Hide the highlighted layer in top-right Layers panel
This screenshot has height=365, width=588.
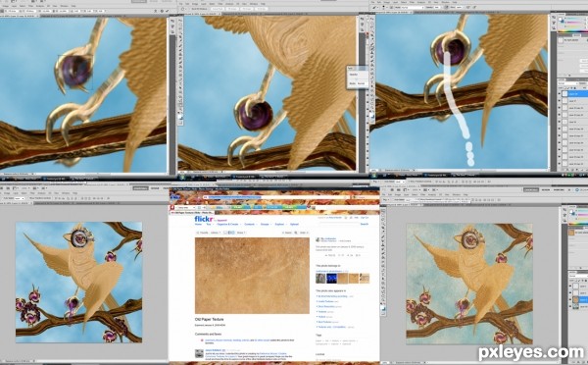click(x=560, y=93)
